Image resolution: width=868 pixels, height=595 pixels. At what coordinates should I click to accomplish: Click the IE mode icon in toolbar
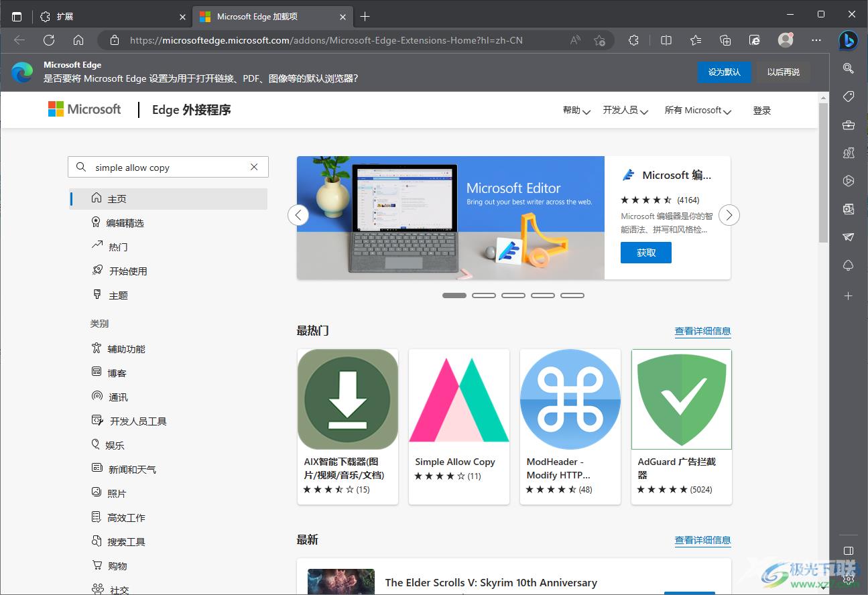point(755,40)
